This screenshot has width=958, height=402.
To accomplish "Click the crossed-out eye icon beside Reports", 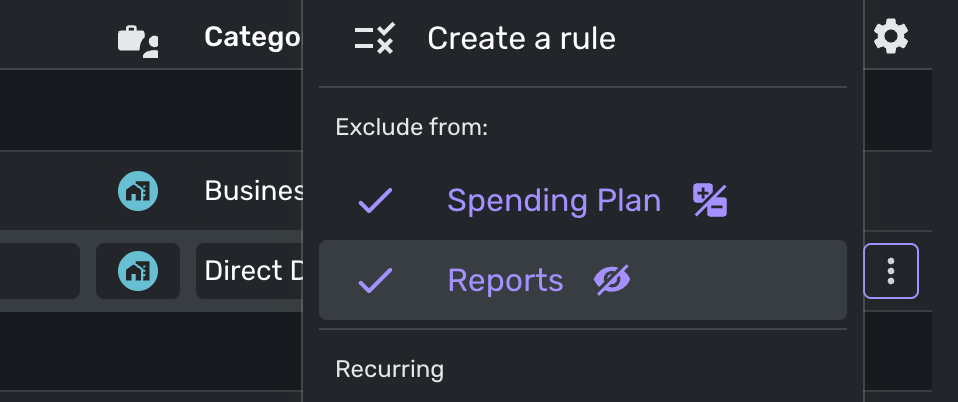I will (612, 281).
